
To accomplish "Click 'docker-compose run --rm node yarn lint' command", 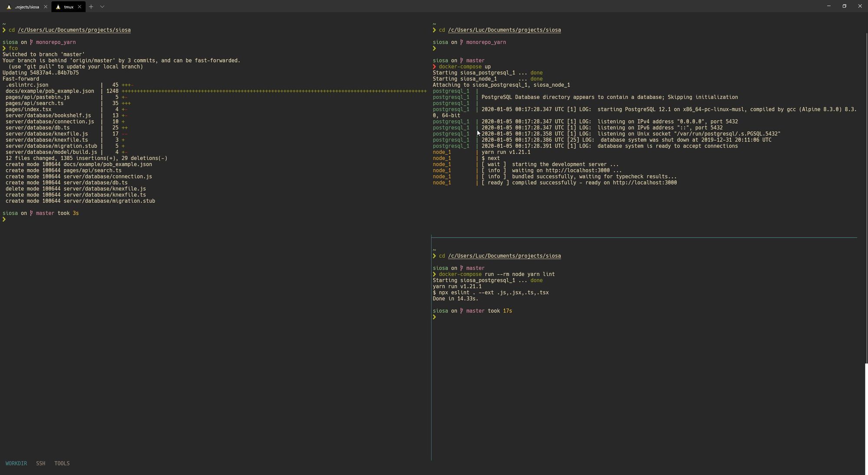I will click(x=496, y=274).
